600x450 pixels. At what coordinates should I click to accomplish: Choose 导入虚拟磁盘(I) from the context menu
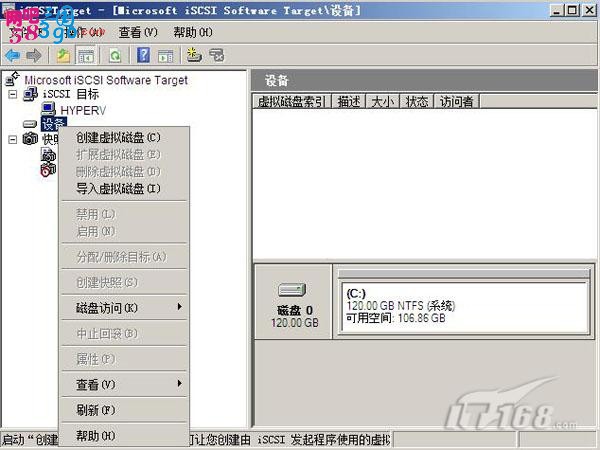point(124,189)
